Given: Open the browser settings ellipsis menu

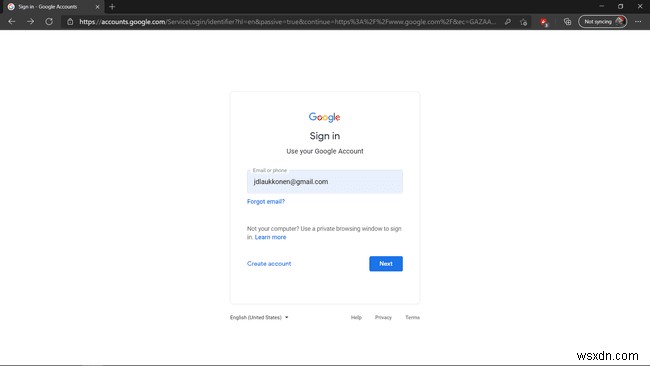Looking at the screenshot, I should (x=638, y=22).
